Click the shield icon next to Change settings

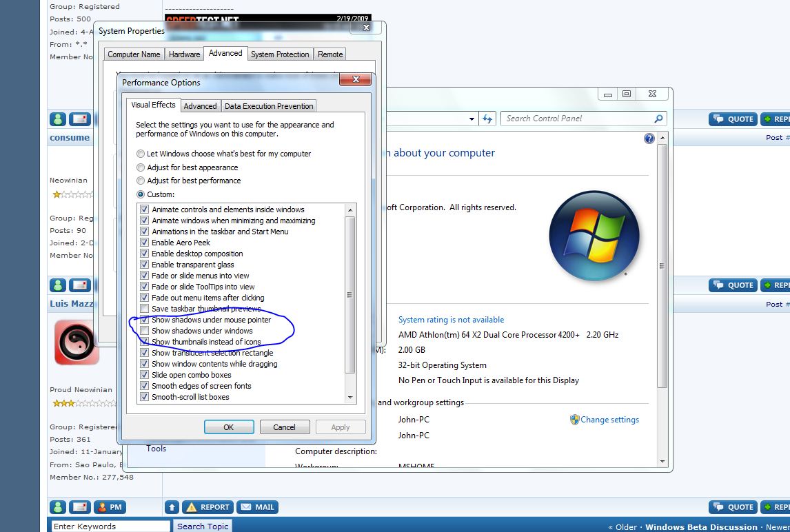pyautogui.click(x=574, y=420)
